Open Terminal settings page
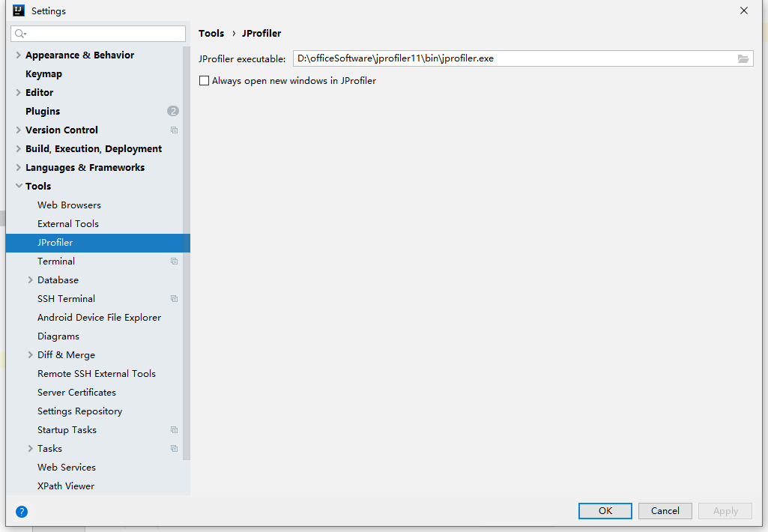 click(56, 261)
